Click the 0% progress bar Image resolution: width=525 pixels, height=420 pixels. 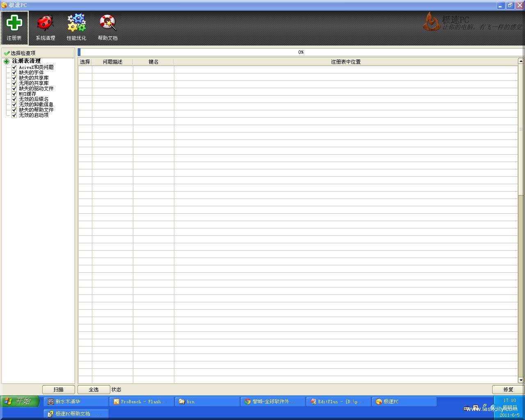tap(301, 52)
